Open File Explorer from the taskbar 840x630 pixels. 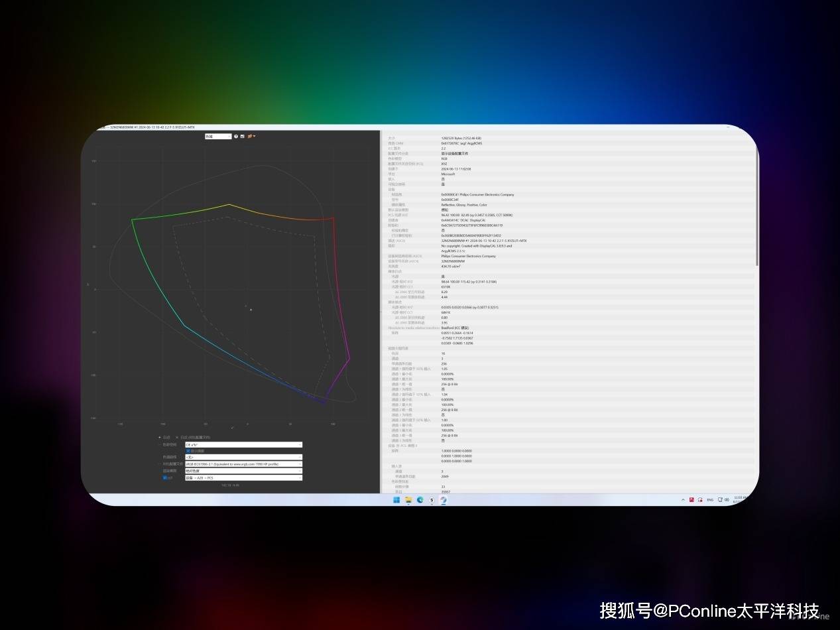[408, 499]
